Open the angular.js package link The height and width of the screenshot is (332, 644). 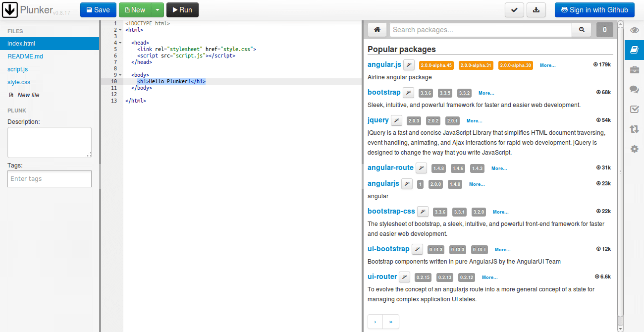[x=384, y=64]
